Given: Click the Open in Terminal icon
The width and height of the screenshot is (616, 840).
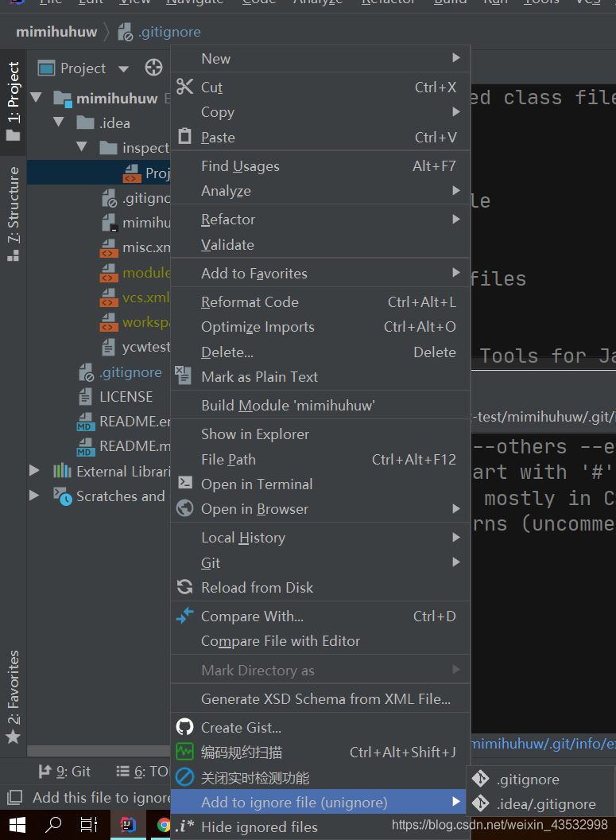Looking at the screenshot, I should tap(184, 483).
